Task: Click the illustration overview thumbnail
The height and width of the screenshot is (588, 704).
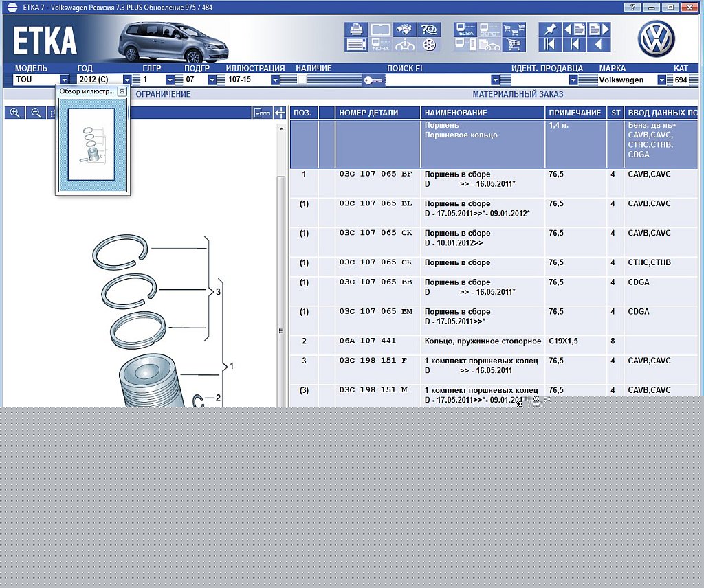Action: [91, 144]
